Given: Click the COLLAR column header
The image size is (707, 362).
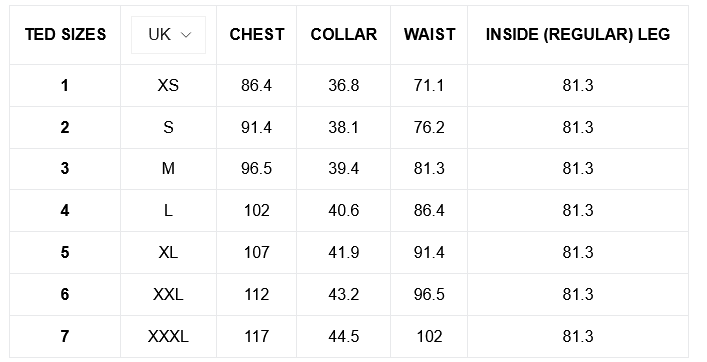Looking at the screenshot, I should 344,34.
